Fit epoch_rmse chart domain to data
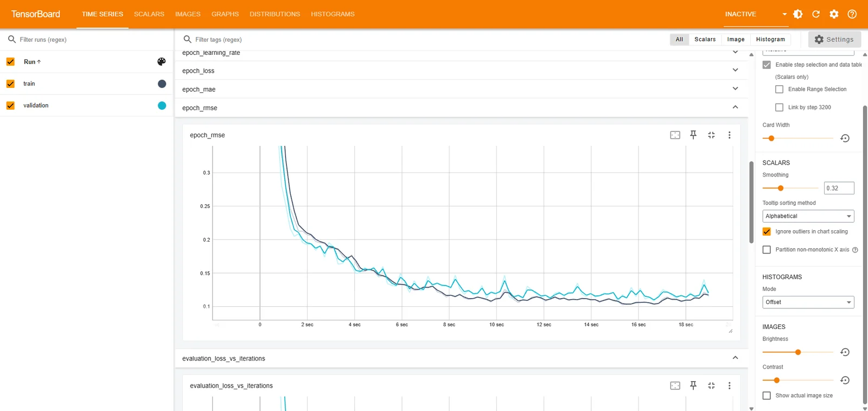 click(675, 135)
